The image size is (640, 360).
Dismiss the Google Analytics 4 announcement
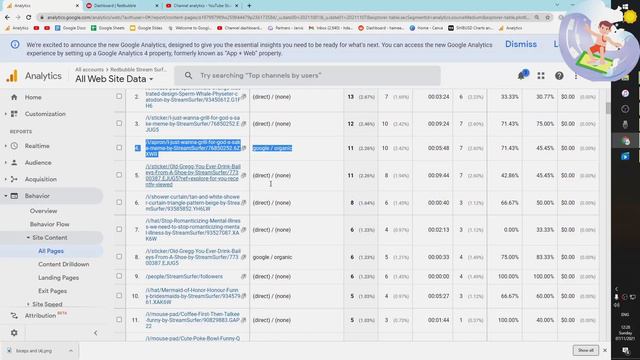(x=521, y=44)
